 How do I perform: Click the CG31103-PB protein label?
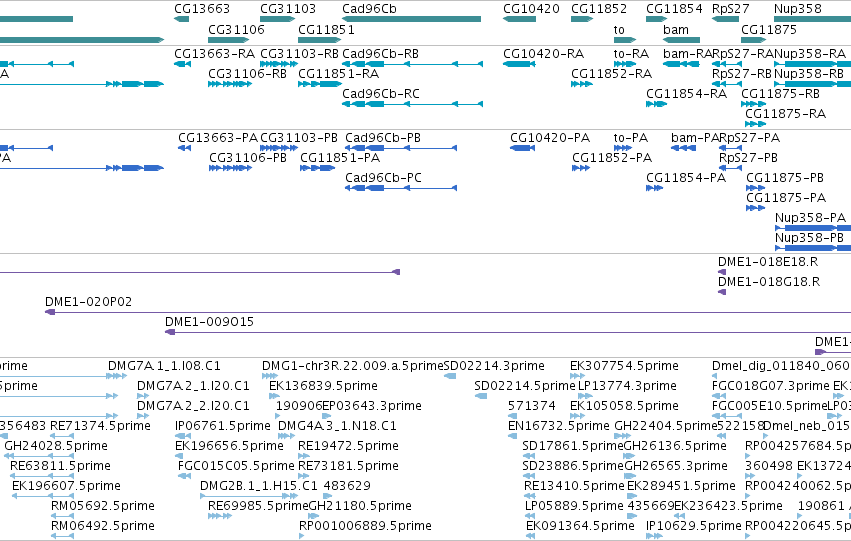[299, 138]
